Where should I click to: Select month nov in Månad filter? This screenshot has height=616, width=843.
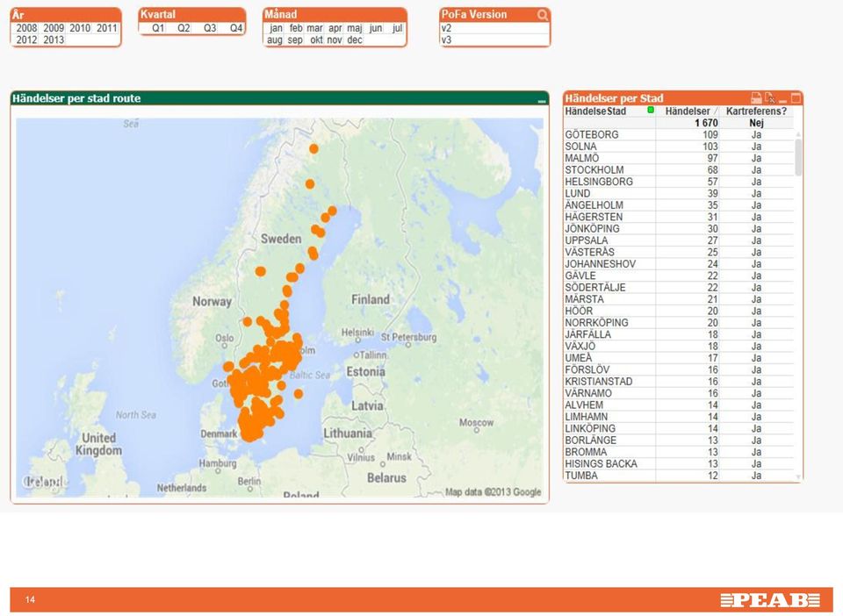point(335,39)
